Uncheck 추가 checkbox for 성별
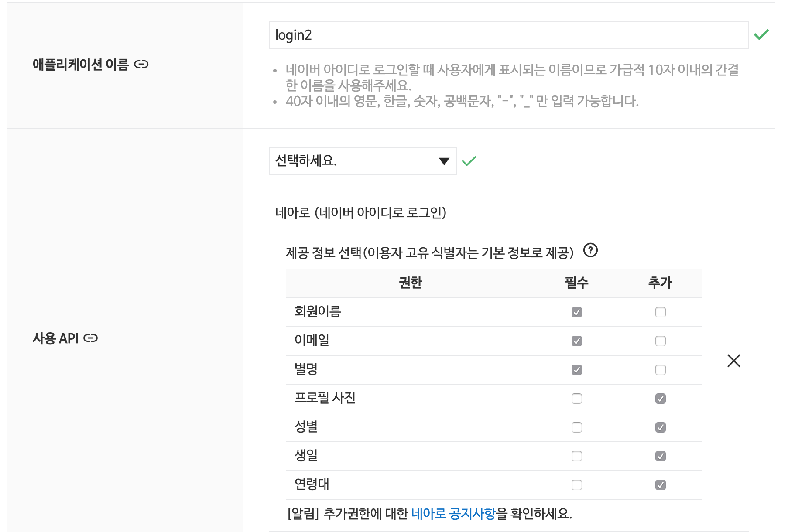 coord(660,427)
